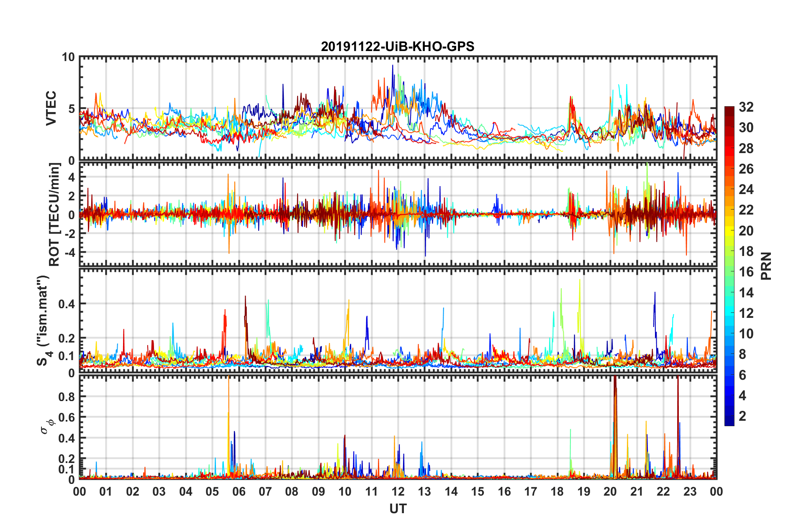
Task: Select the UT x-axis label
Action: 398,509
